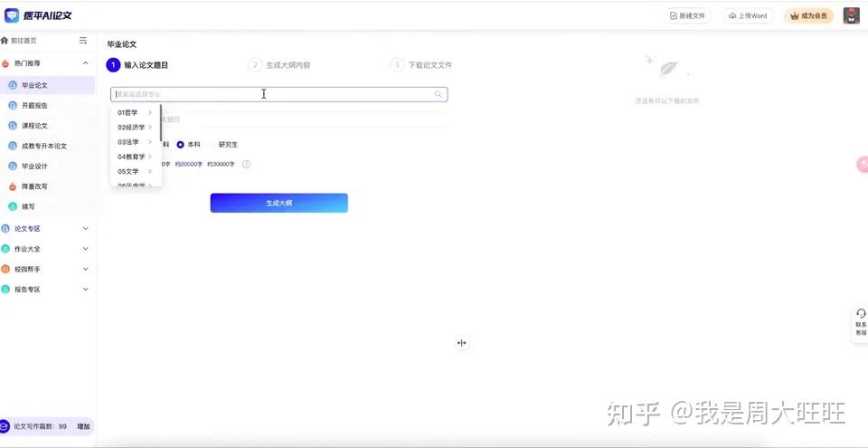Viewport: 868px width, 448px height.
Task: Click the flame icon for 降重改写
Action: tap(12, 186)
